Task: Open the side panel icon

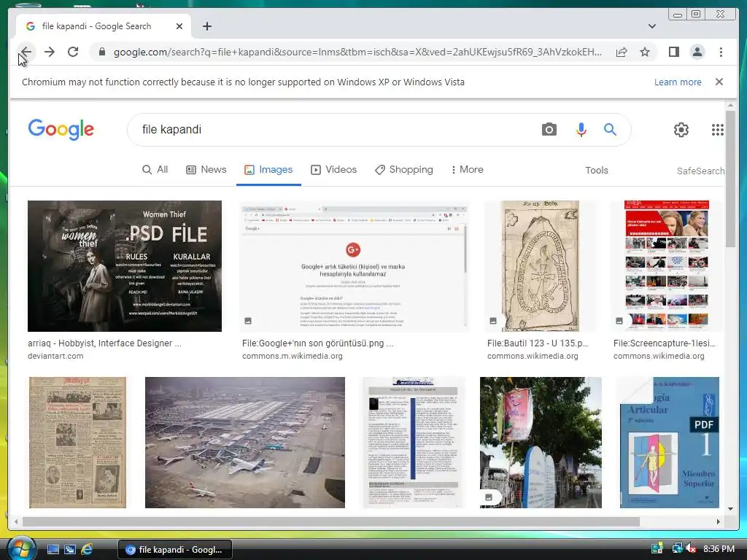Action: 673,52
